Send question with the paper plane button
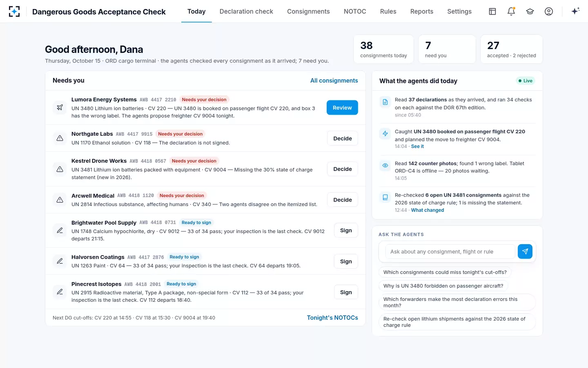 [x=525, y=251]
